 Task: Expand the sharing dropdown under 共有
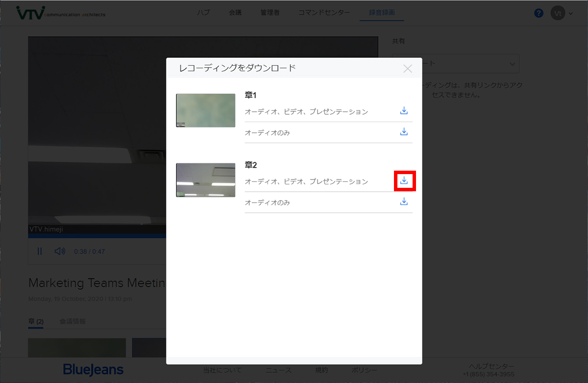point(456,64)
